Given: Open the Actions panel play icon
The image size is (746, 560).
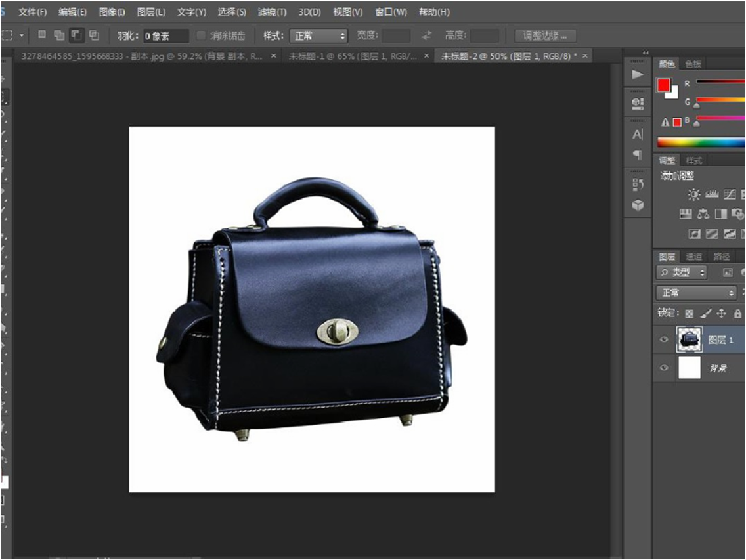Looking at the screenshot, I should point(637,75).
